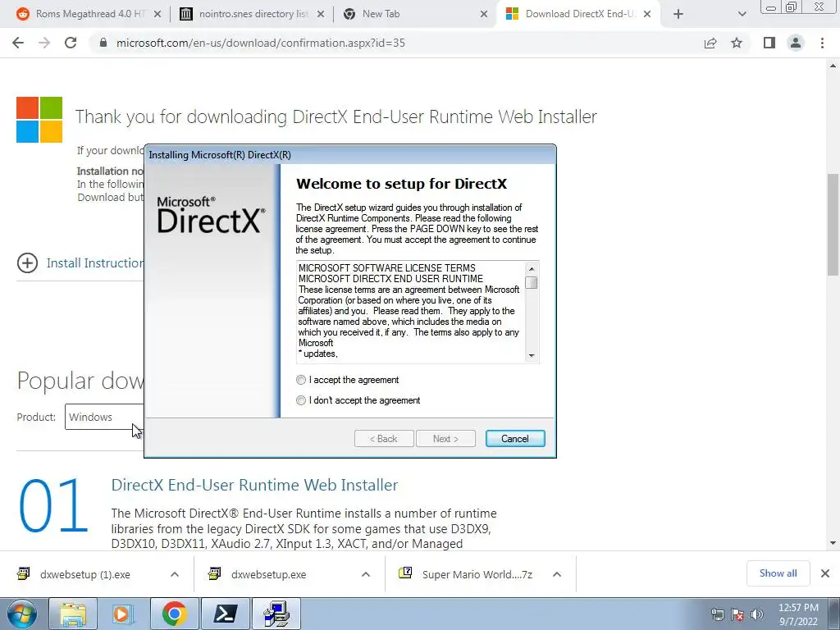
Task: Close the nointro.snes tab
Action: (321, 15)
